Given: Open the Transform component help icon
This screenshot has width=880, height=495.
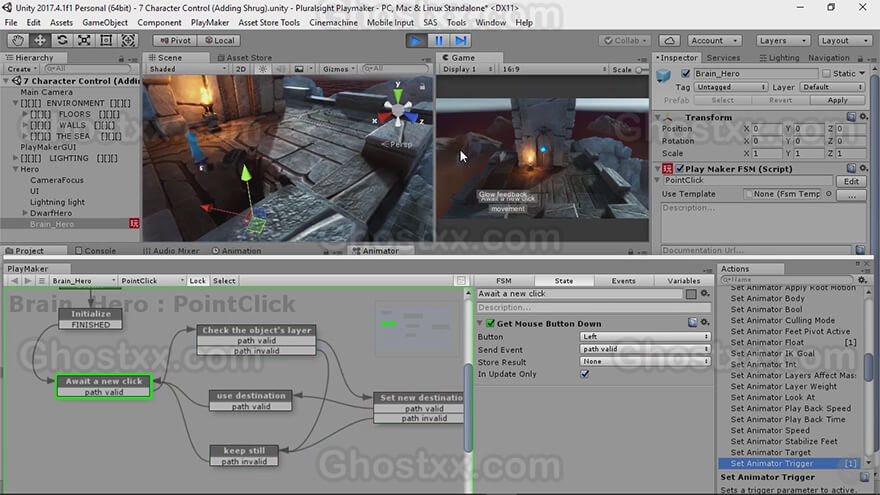Looking at the screenshot, I should (x=851, y=117).
